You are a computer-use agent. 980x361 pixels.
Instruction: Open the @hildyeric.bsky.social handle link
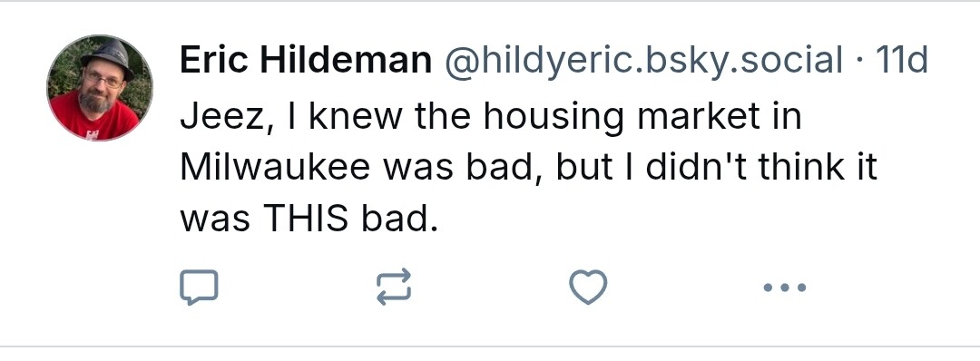[x=643, y=61]
